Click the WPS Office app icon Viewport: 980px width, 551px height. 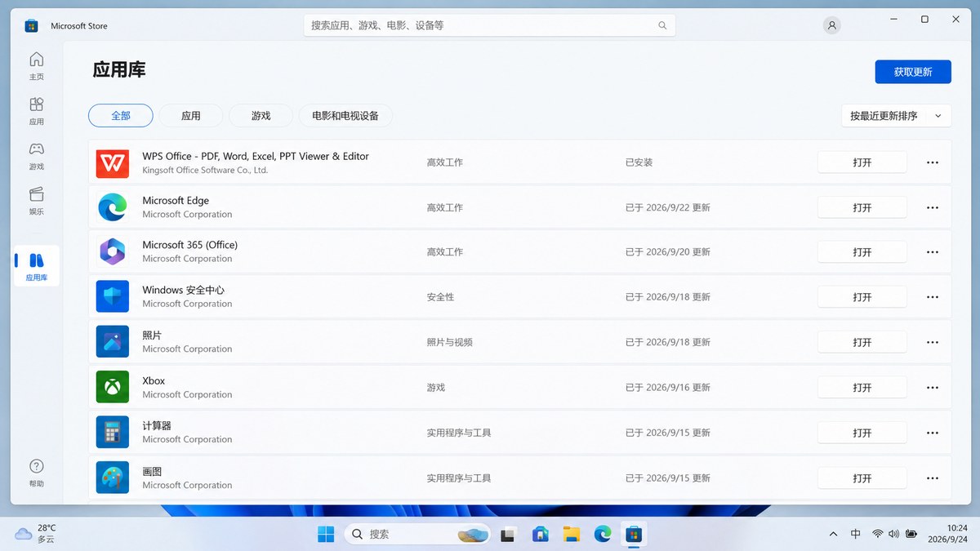coord(112,162)
